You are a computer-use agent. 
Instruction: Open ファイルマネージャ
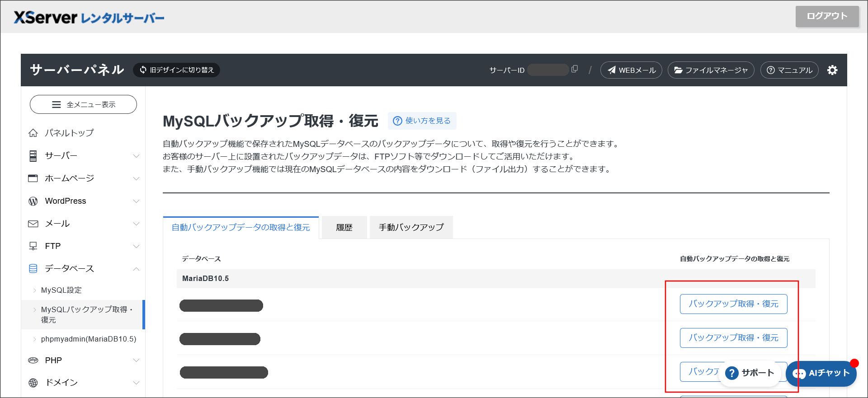711,70
